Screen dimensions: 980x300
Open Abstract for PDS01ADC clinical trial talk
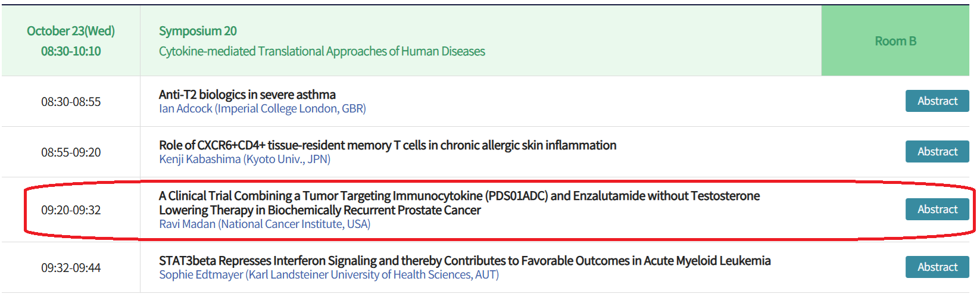point(937,210)
